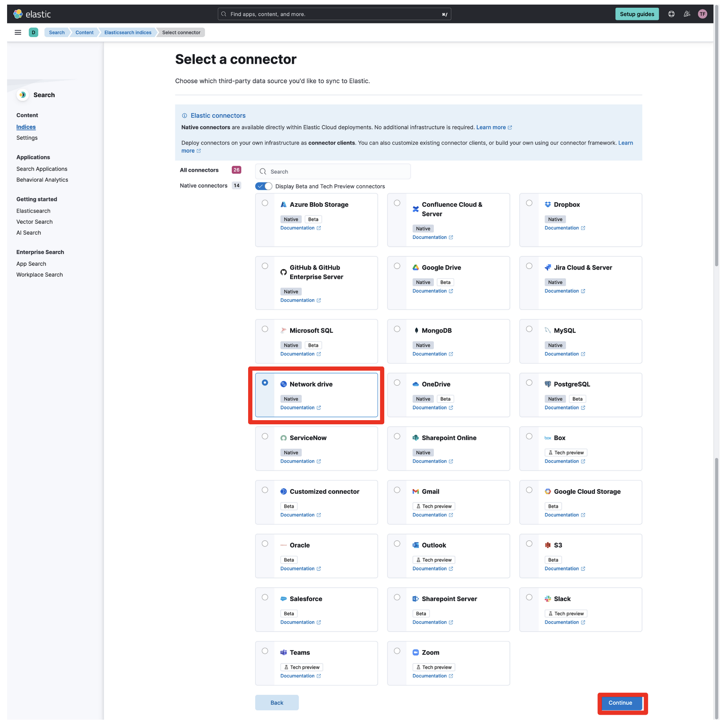Click the OneDrive cloud icon
The height and width of the screenshot is (728, 726).
point(415,384)
